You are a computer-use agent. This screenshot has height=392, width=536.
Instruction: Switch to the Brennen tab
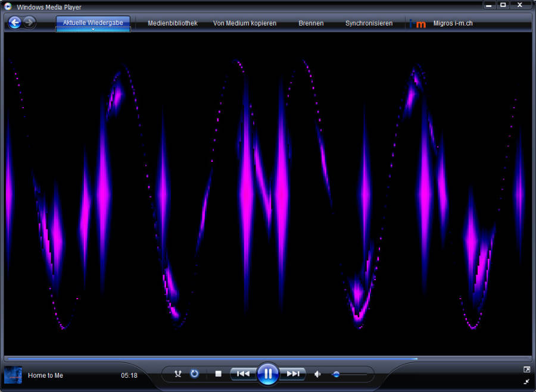[x=311, y=23]
